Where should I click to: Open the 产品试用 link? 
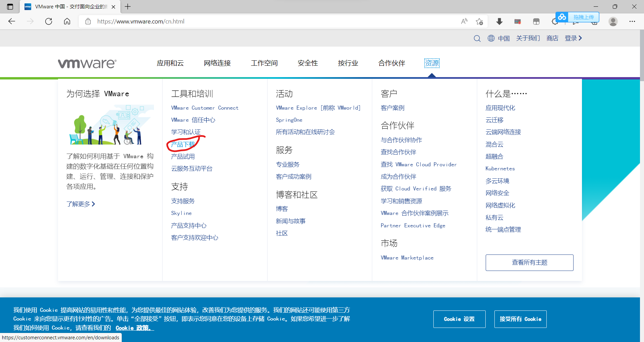click(x=183, y=157)
